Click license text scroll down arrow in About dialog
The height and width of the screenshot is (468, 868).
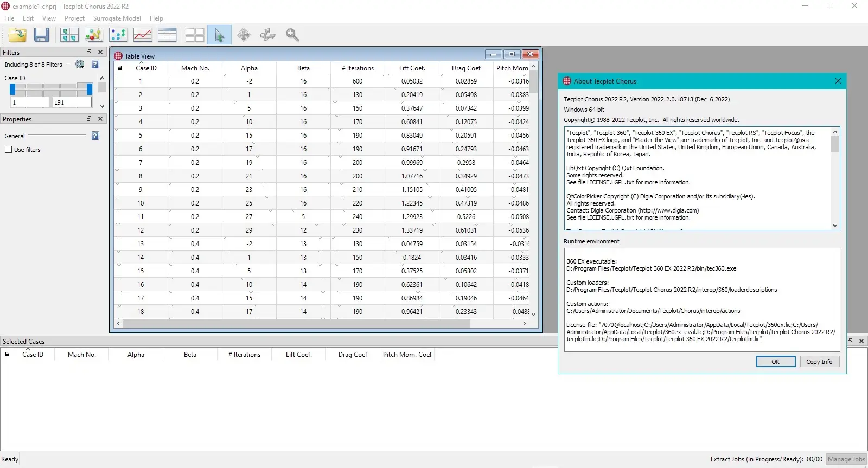pyautogui.click(x=835, y=226)
